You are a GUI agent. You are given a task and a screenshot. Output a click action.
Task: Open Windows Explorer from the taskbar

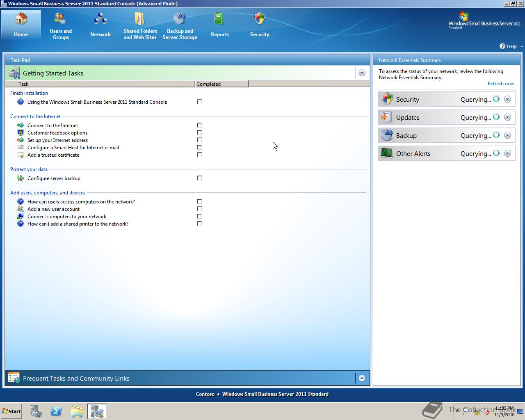click(77, 411)
